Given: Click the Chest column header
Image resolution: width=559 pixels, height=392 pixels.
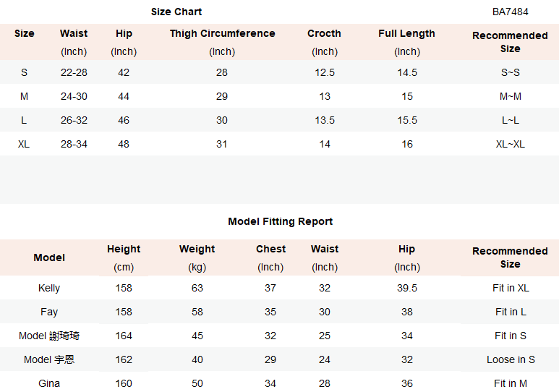Looking at the screenshot, I should point(270,249).
